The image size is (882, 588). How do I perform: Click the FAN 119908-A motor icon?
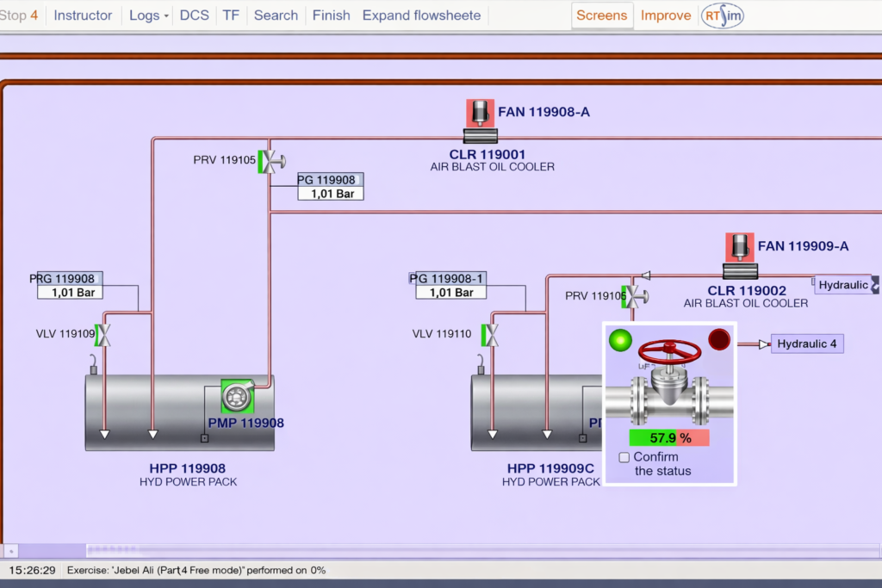point(481,113)
